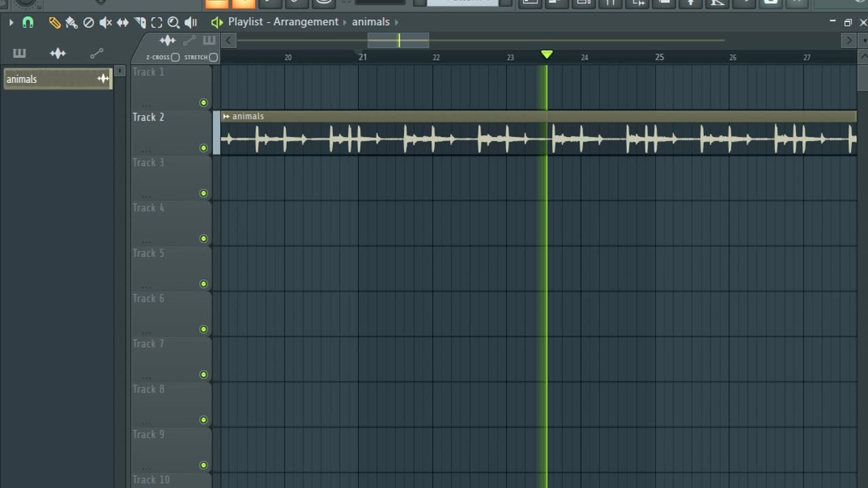Image resolution: width=868 pixels, height=488 pixels.
Task: Select the Mute tool
Action: pyautogui.click(x=106, y=22)
